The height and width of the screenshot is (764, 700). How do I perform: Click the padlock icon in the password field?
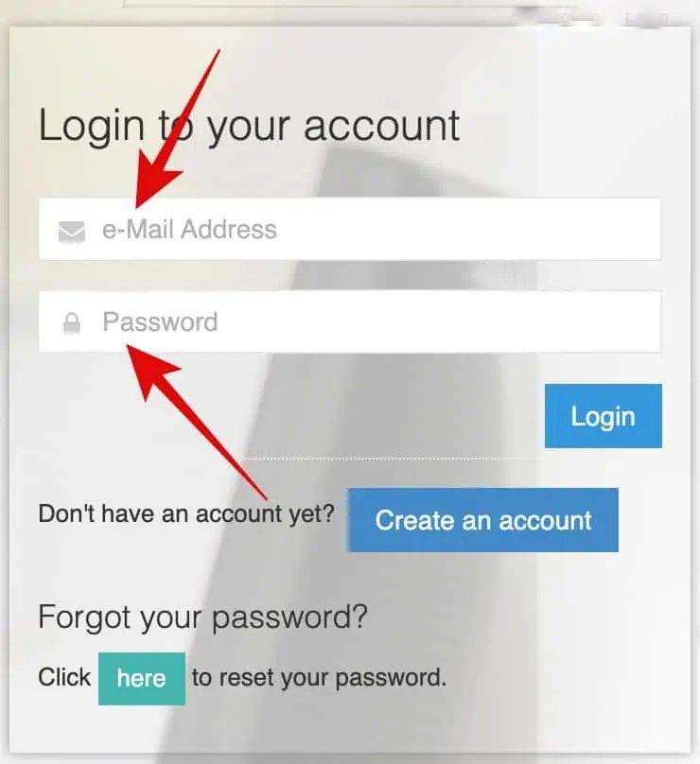[x=72, y=323]
